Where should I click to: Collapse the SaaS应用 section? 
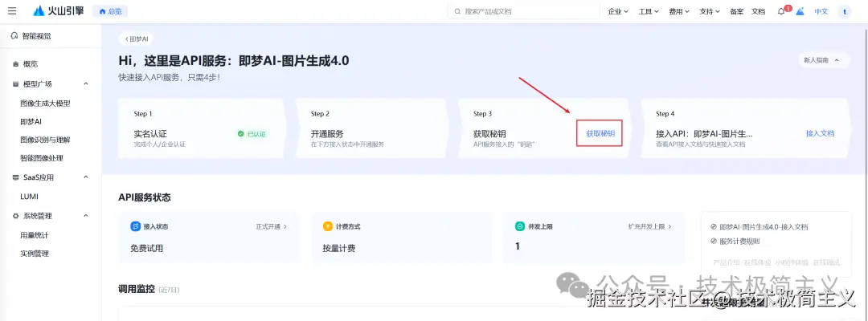(x=86, y=177)
